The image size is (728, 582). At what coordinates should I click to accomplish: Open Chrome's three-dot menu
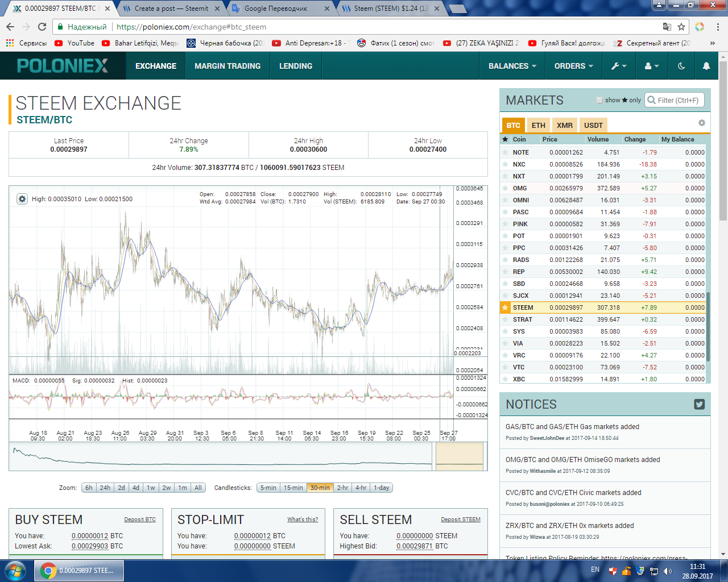point(718,27)
